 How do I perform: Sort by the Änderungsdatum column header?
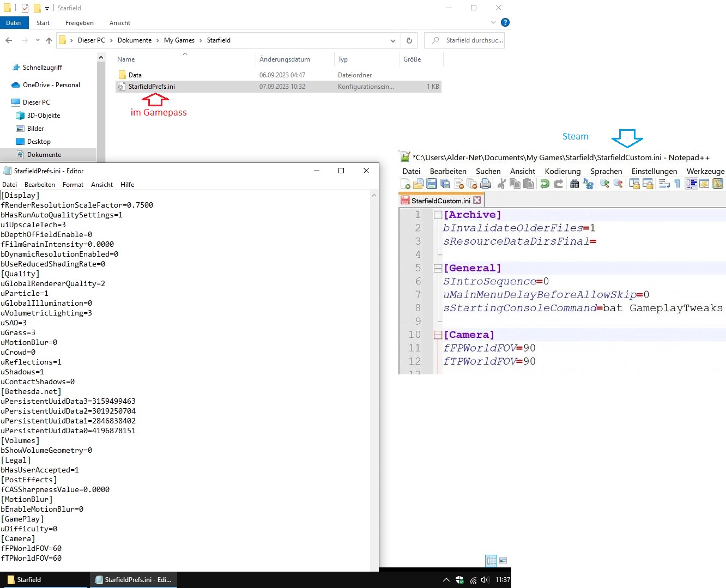click(294, 59)
